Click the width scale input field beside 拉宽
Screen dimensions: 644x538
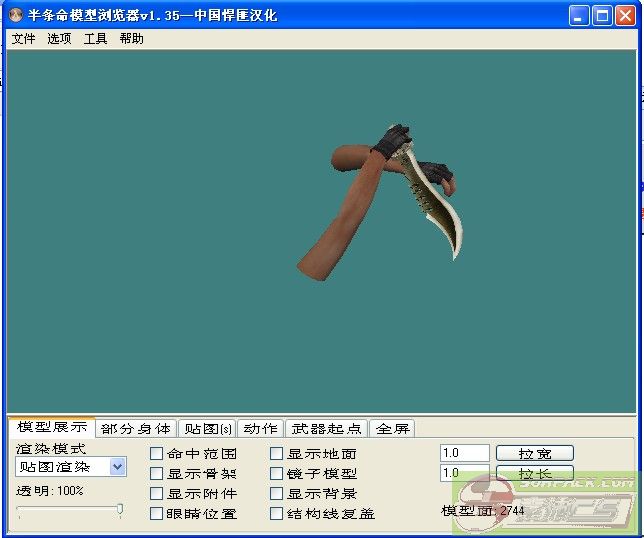[x=465, y=453]
